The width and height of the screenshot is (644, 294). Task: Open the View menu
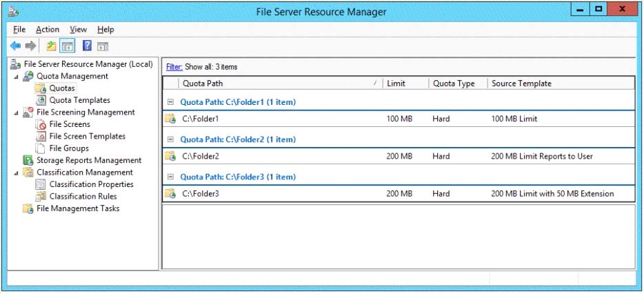tap(78, 30)
